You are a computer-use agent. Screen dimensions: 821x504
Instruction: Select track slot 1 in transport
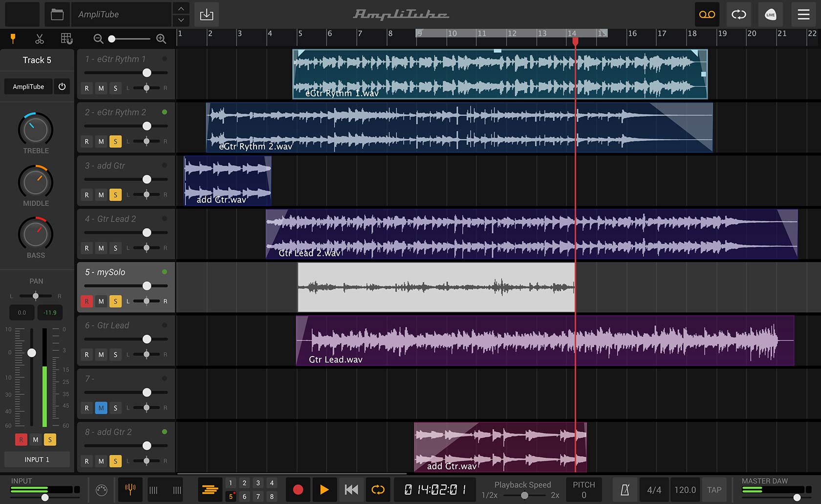pos(231,483)
